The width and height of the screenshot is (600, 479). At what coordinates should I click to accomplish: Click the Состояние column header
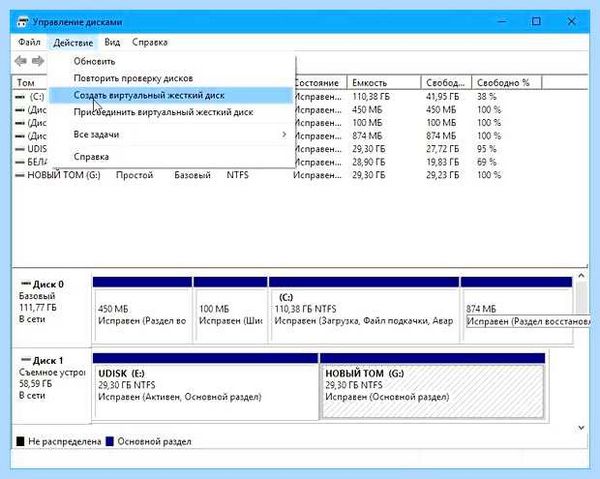point(320,83)
